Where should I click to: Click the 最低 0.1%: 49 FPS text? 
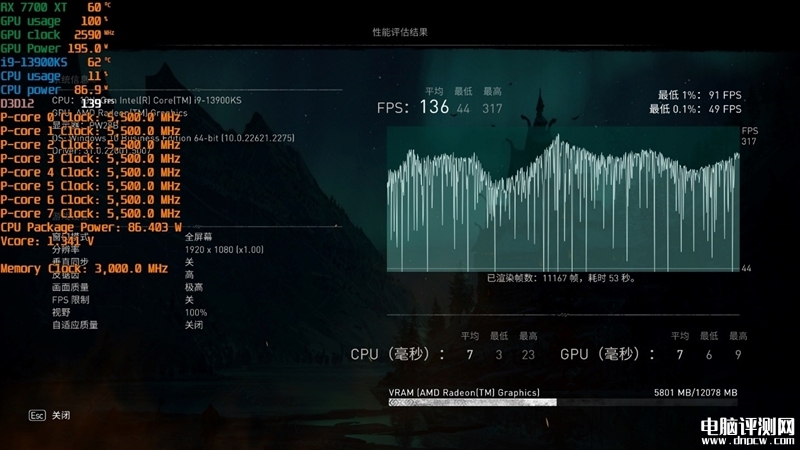click(x=695, y=109)
